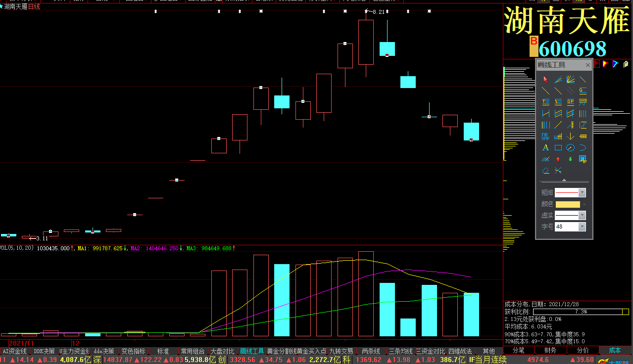Switch to the 变色指标 tab

click(134, 351)
